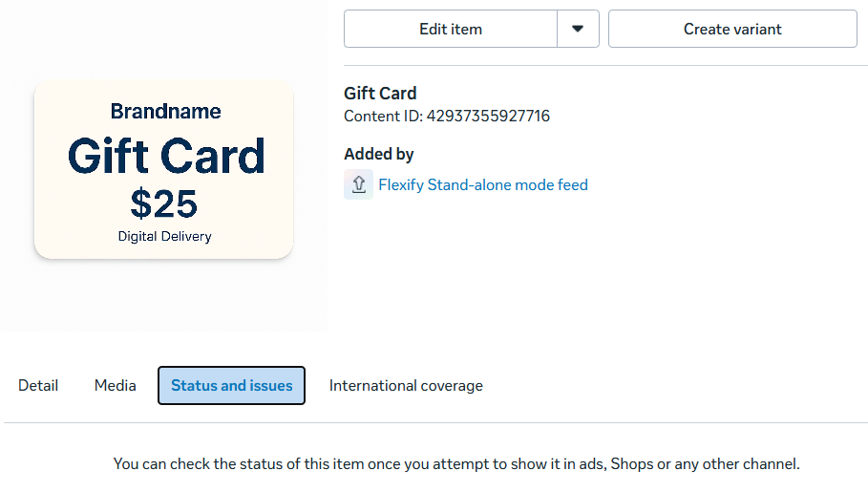Click the Gift Card item title heading
Image resolution: width=868 pixels, height=492 pixels.
[380, 93]
